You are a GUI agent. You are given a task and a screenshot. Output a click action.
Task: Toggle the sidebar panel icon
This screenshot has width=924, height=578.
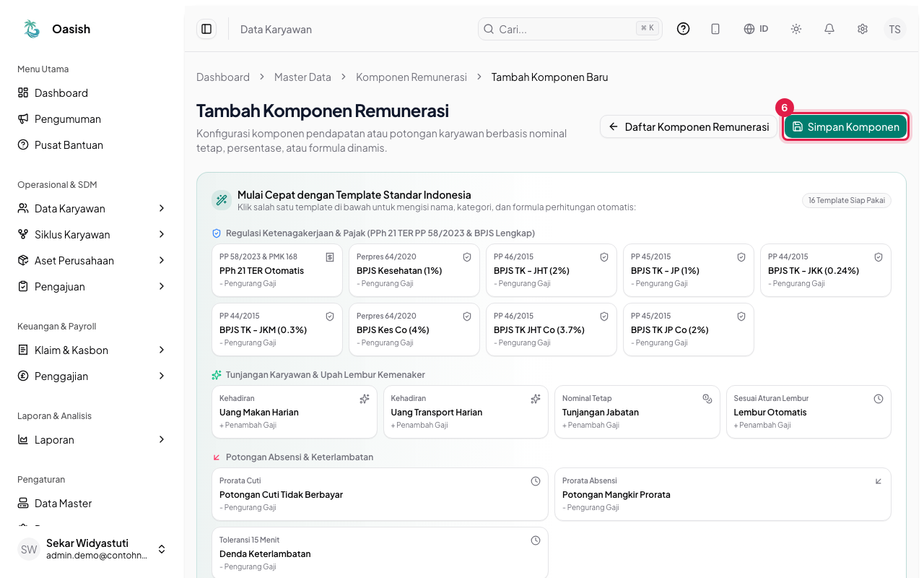click(206, 29)
